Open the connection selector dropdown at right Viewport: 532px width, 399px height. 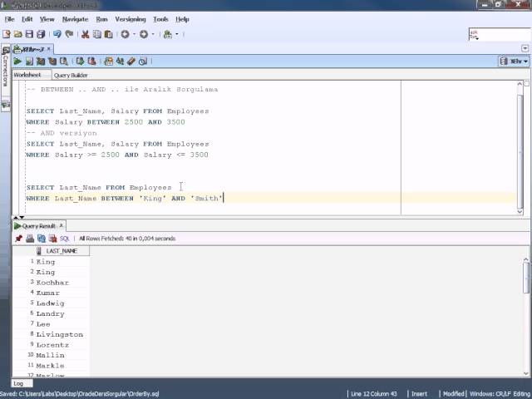[x=514, y=62]
